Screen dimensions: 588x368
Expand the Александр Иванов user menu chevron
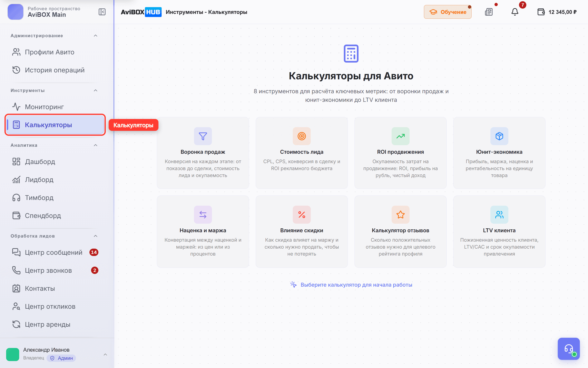[x=105, y=354]
